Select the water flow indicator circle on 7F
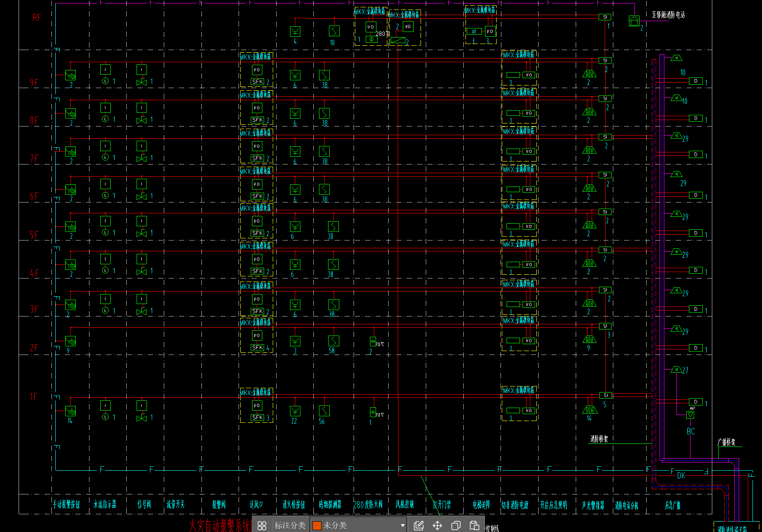Viewport: 762px width, 532px height. pyautogui.click(x=105, y=157)
